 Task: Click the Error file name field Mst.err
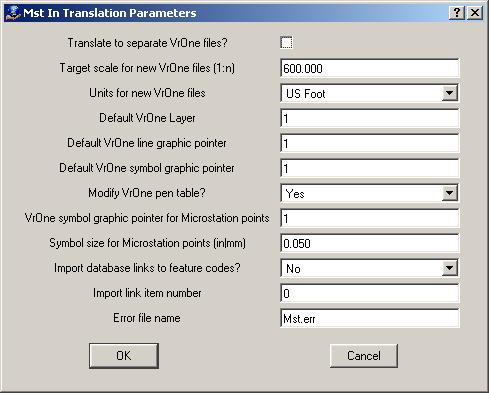[x=370, y=318]
